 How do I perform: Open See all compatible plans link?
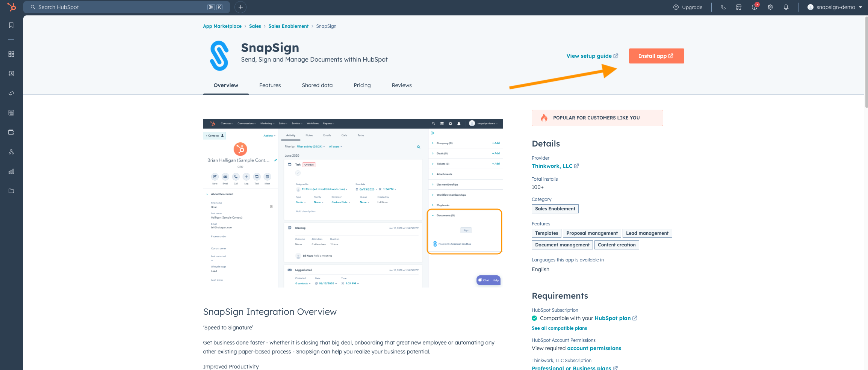point(559,328)
